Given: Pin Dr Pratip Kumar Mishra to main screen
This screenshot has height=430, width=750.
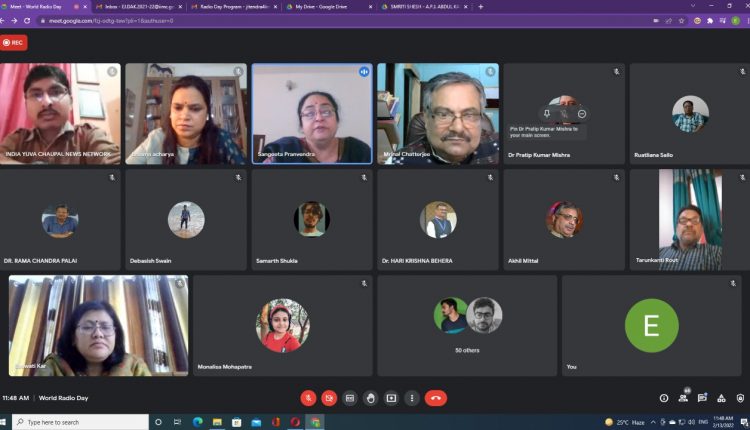Looking at the screenshot, I should 547,114.
